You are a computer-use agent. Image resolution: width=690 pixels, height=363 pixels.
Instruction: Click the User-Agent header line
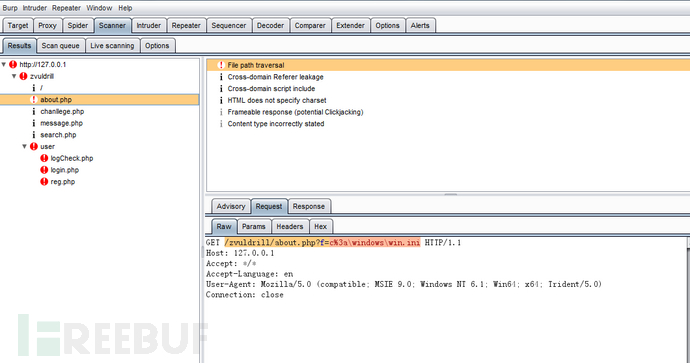pos(404,284)
